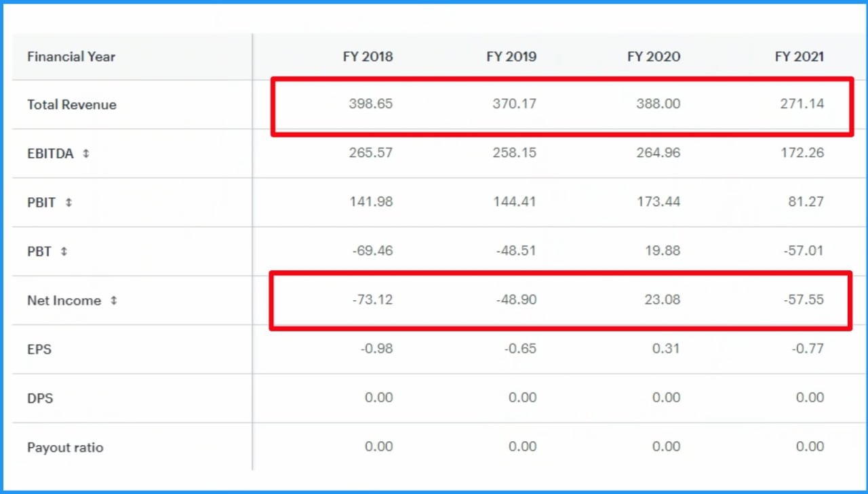868x494 pixels.
Task: Click the PBT row label
Action: [x=39, y=251]
